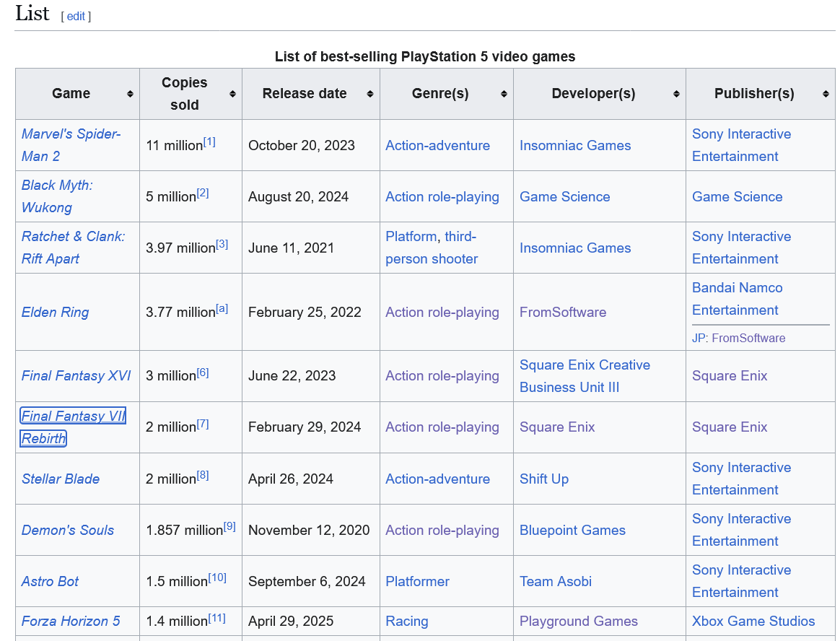Open footnote [a] beside Elden Ring sales

[x=222, y=308]
